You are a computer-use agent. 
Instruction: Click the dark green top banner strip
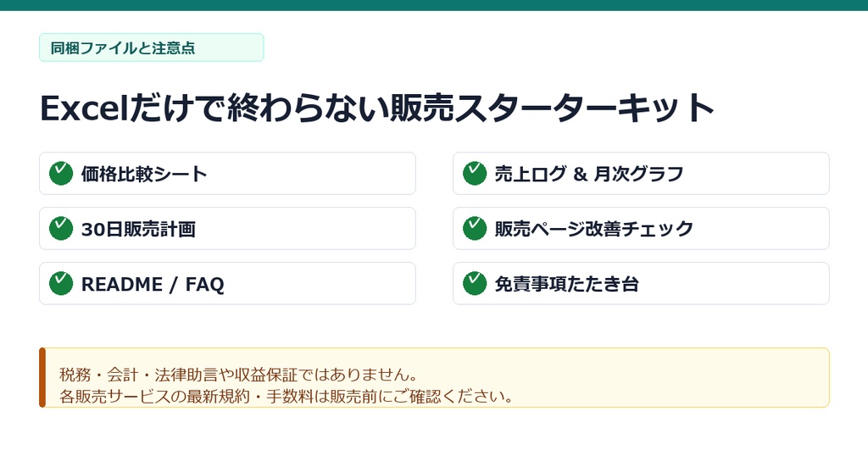[x=434, y=5]
